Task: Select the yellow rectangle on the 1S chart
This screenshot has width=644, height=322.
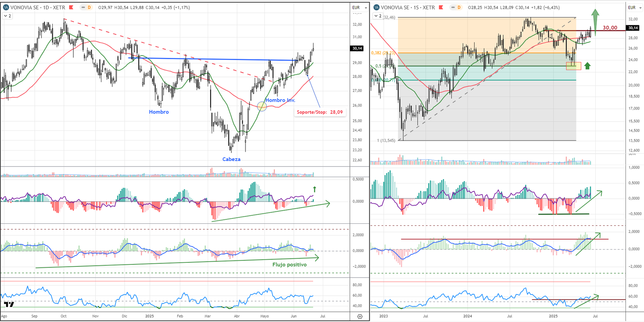Action: click(x=574, y=66)
